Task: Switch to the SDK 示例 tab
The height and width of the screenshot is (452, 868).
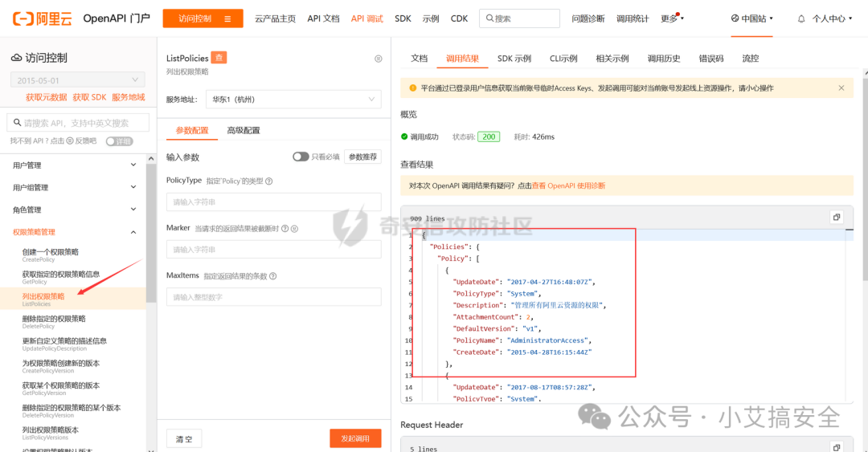Action: (x=514, y=58)
